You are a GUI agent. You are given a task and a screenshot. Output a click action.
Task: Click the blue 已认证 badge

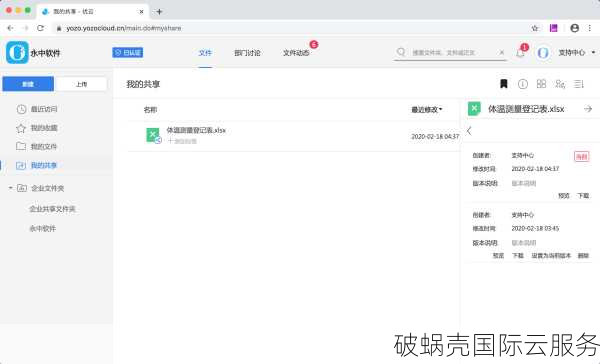[127, 52]
